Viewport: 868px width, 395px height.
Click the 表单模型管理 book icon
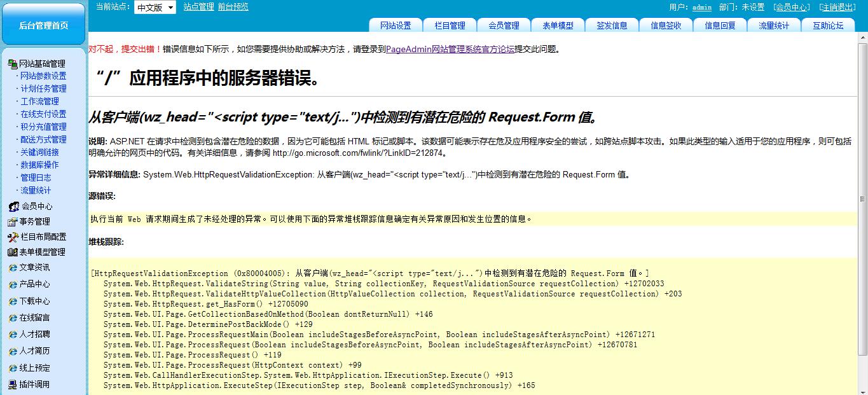(12, 252)
